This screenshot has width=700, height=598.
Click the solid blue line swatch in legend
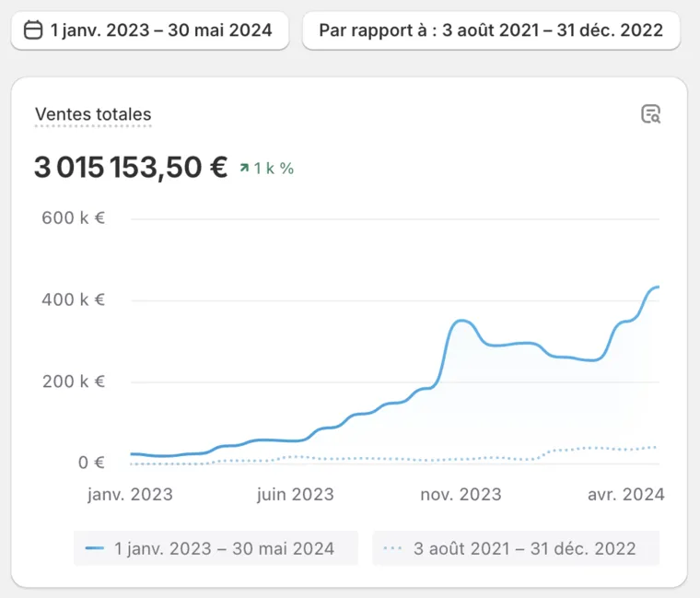coord(95,548)
